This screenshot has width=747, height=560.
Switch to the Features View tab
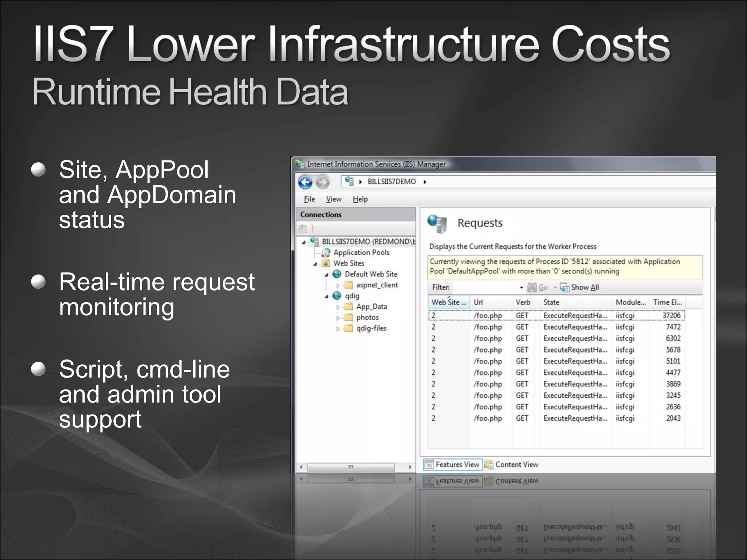(453, 464)
